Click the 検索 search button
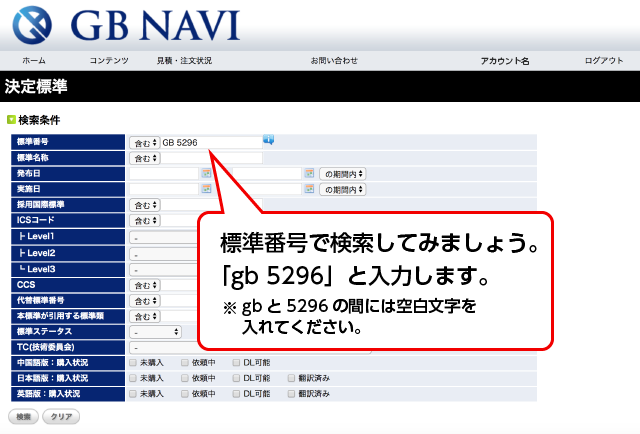640x434 pixels. click(23, 416)
